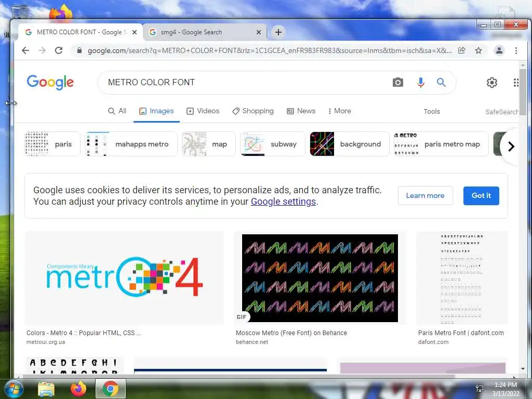The image size is (532, 399).
Task: Click the scrollbar up arrow
Action: click(523, 64)
